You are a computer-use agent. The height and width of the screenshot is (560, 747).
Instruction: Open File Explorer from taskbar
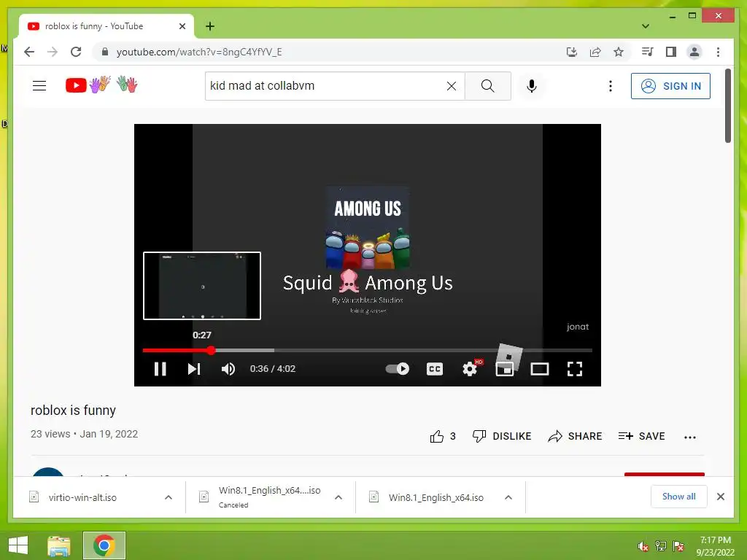(x=59, y=545)
